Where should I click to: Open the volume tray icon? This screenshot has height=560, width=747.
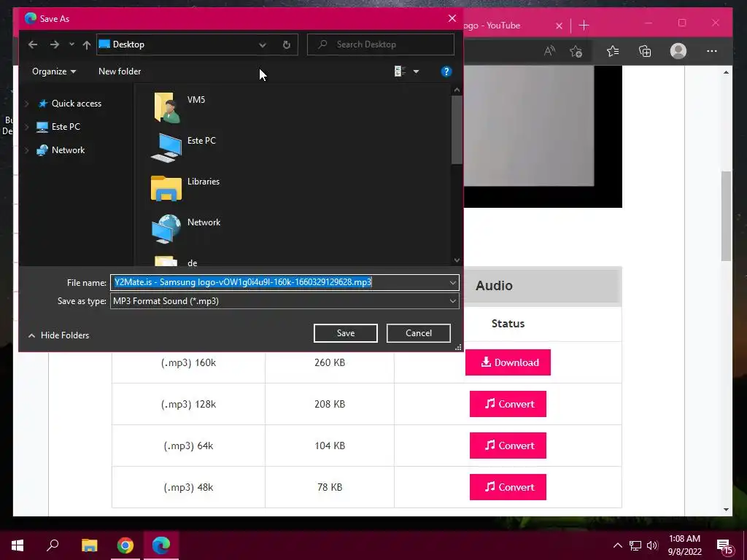[652, 545]
